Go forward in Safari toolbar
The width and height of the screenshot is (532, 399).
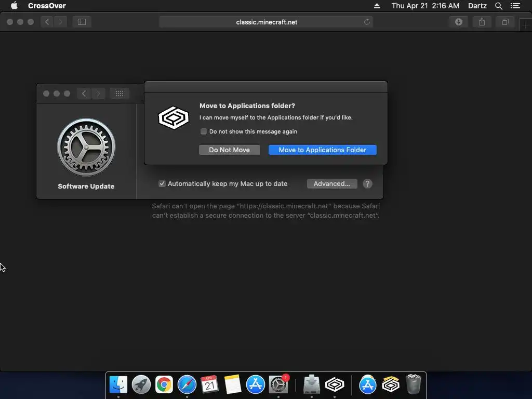click(60, 22)
